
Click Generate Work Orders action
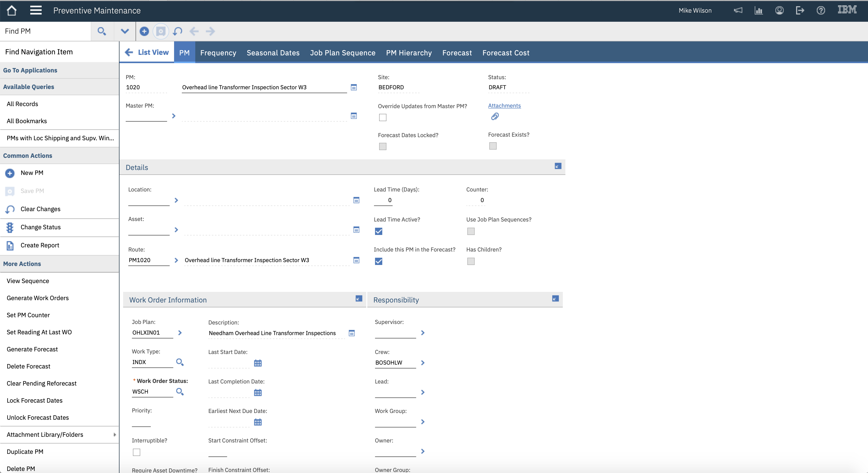coord(38,298)
